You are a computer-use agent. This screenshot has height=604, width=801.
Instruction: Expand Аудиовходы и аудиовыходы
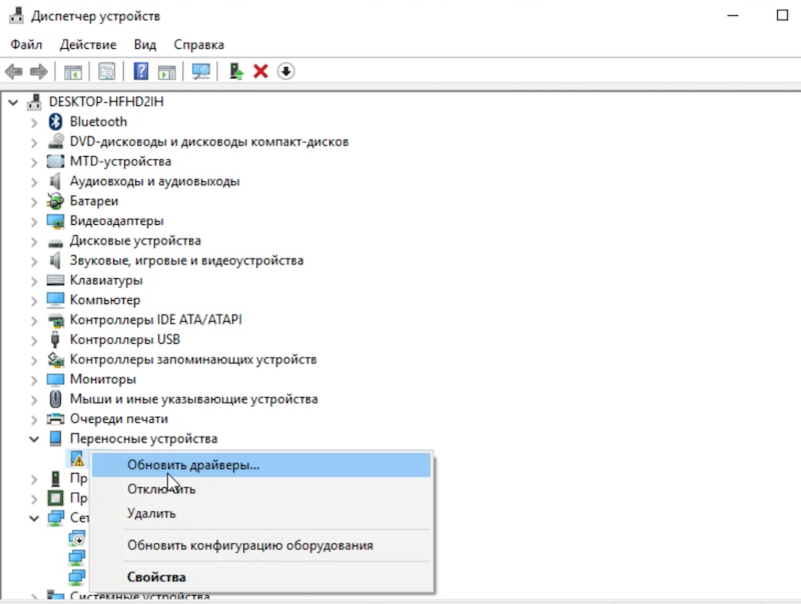point(34,182)
